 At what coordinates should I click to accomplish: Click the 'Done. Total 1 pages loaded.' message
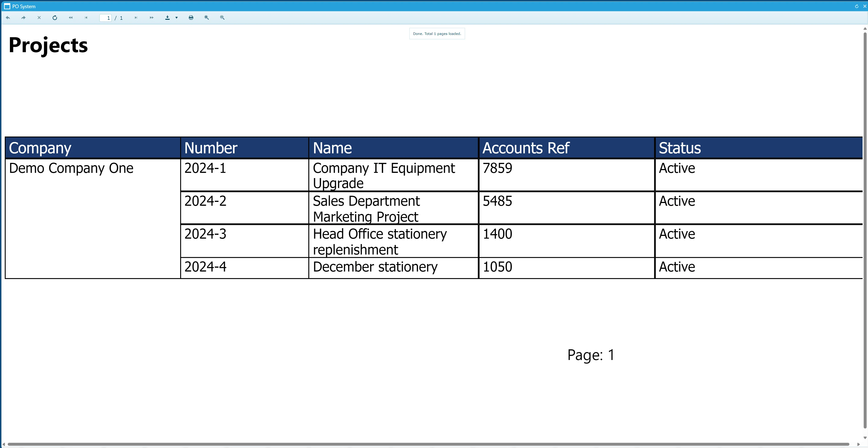click(437, 34)
